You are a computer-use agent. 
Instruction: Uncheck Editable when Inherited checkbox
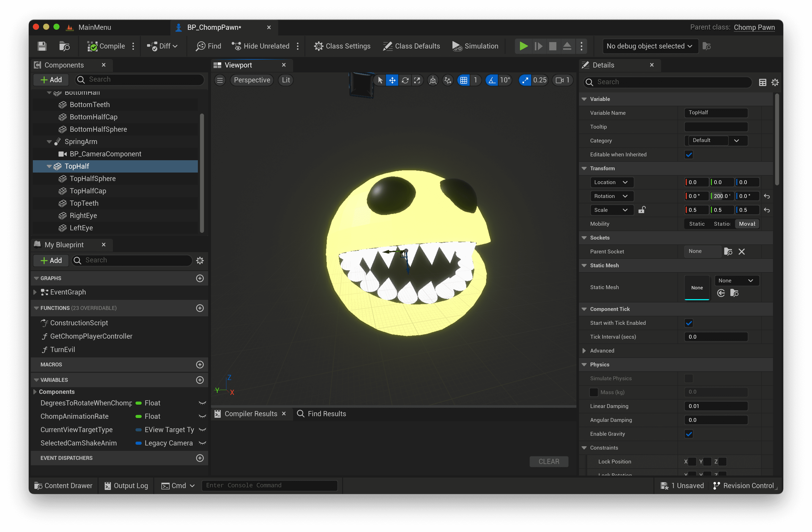point(689,155)
